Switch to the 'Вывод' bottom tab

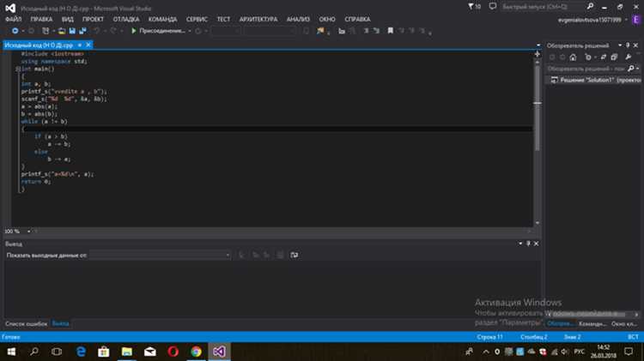tap(60, 323)
